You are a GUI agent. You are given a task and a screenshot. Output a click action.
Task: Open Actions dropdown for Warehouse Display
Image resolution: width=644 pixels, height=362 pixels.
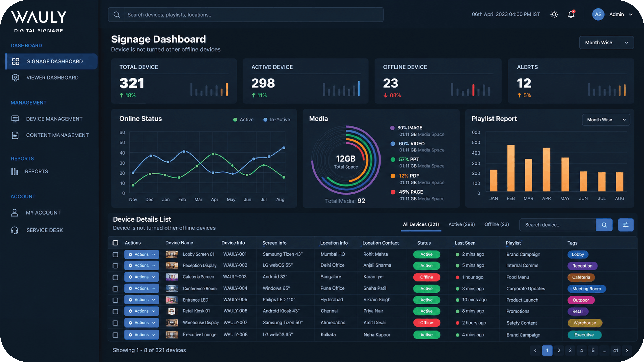click(x=142, y=323)
